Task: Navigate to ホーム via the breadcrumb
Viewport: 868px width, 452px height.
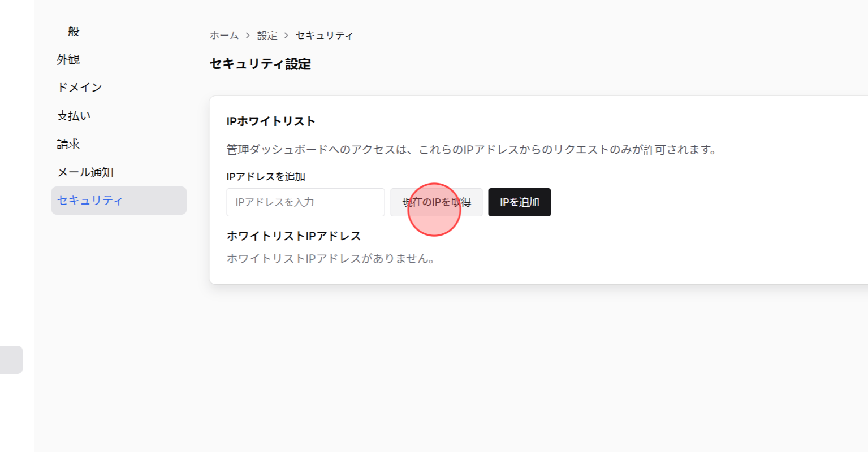Action: [223, 35]
